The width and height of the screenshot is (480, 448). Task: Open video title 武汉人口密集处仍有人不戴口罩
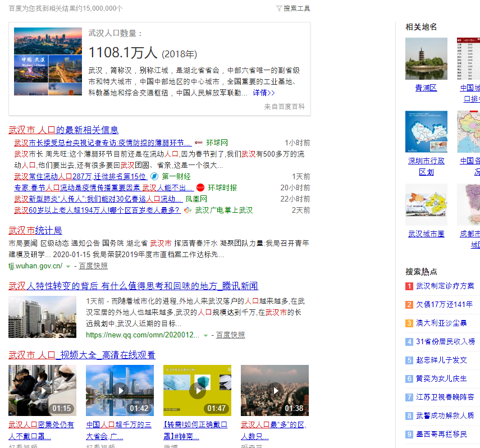tap(41, 431)
